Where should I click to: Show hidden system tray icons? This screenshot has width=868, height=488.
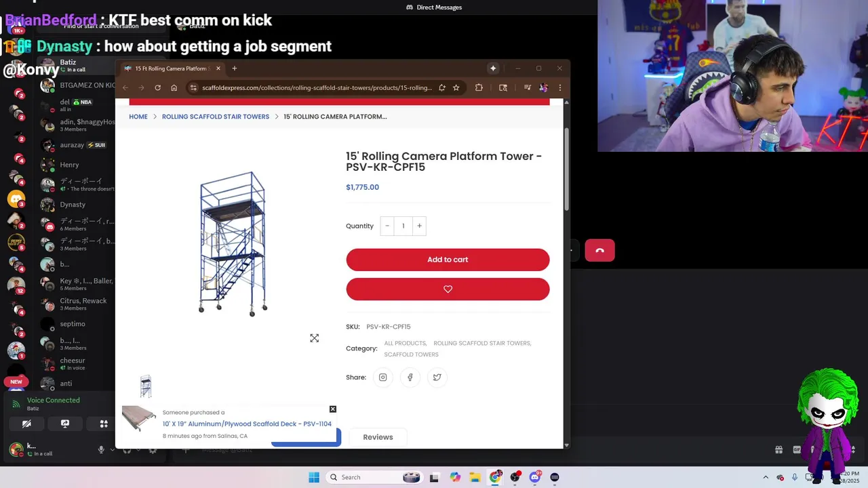tap(766, 477)
